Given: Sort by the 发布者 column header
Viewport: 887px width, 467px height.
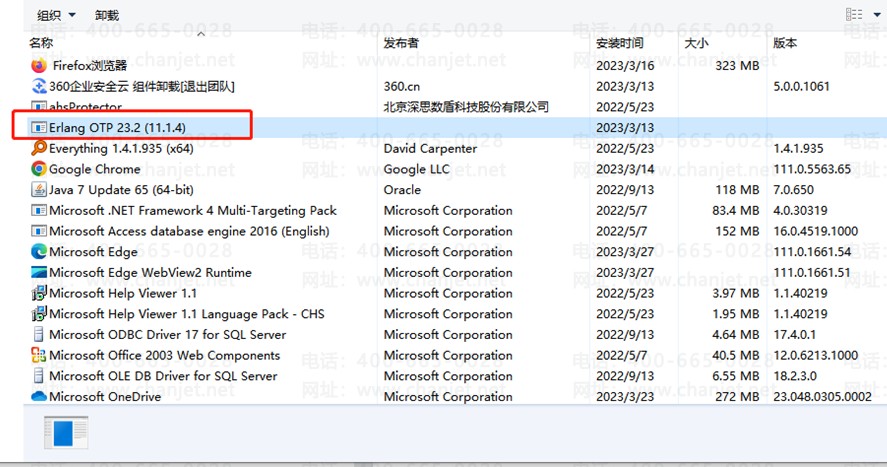Looking at the screenshot, I should pos(401,43).
